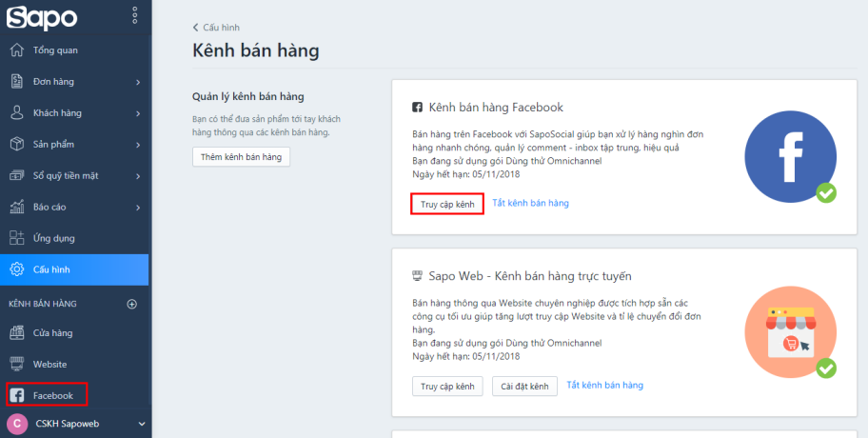This screenshot has height=438, width=868.
Task: Click Tắt kênh bán hàng for Facebook
Action: (x=530, y=203)
